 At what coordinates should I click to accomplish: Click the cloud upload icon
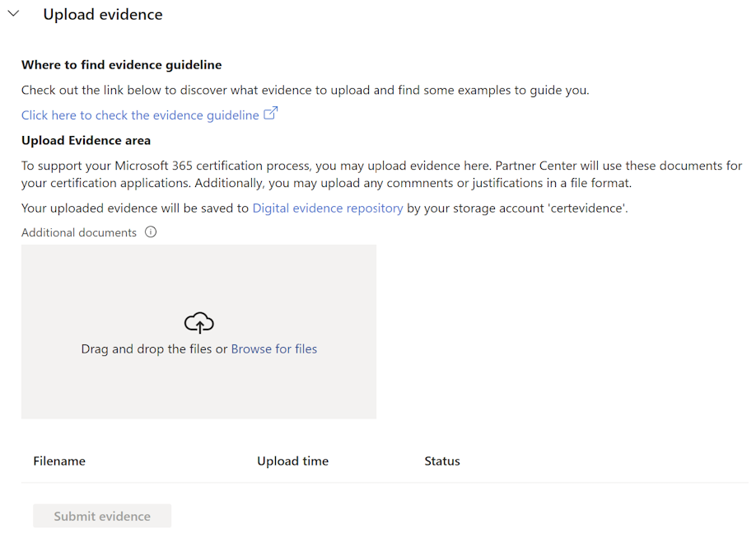[199, 322]
